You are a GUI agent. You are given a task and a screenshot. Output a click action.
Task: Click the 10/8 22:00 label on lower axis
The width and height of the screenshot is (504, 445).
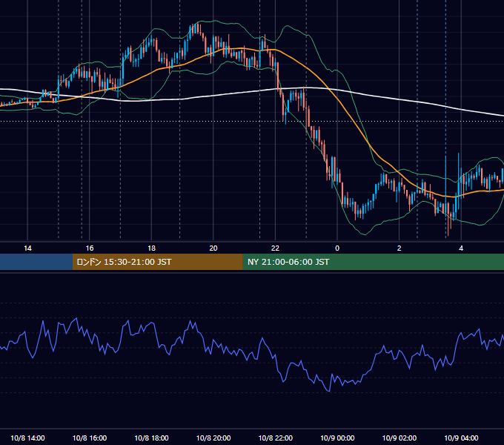276,438
